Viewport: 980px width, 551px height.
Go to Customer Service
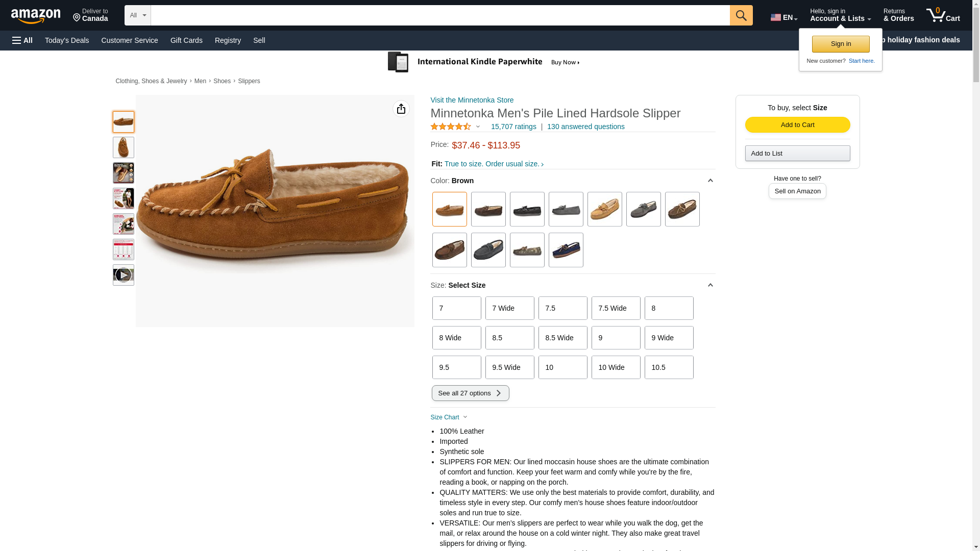coord(130,40)
